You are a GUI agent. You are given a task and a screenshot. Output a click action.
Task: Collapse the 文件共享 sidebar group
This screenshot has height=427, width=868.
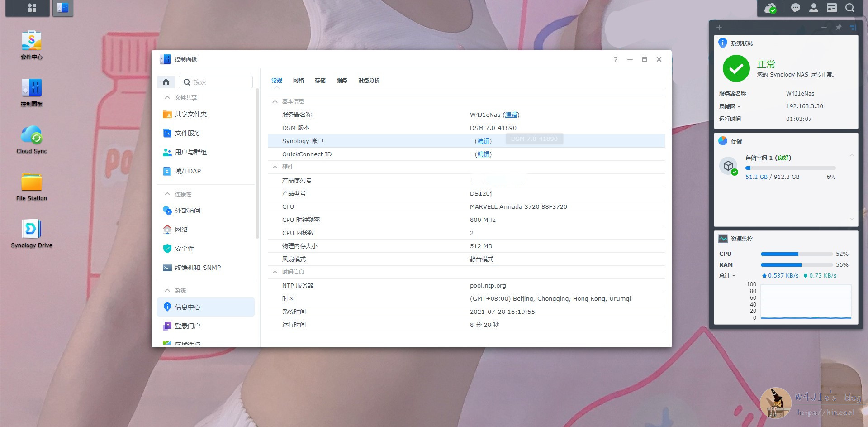click(x=167, y=97)
